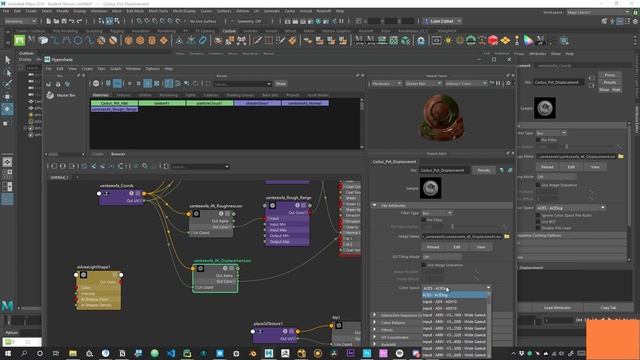The height and width of the screenshot is (360, 640).
Task: Select the ACES - ACEScg dropdown option
Action: tap(455, 295)
